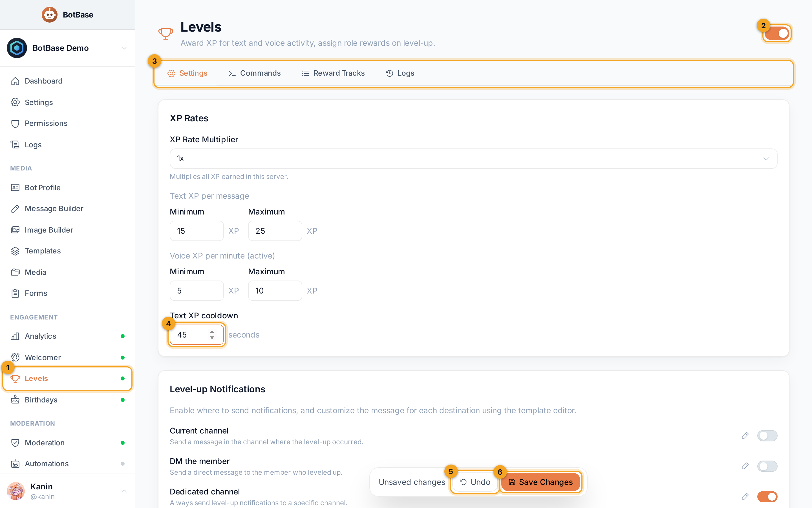Click Save Changes button
The image size is (812, 508).
tap(540, 482)
